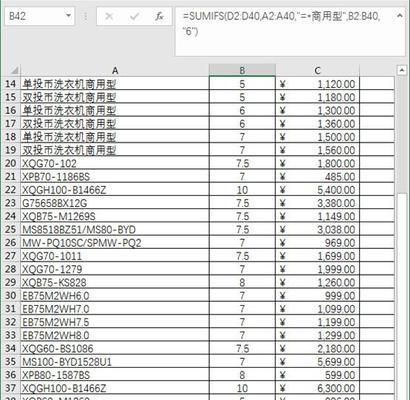The image size is (410, 400).
Task: Select cell XQG70-1279
Action: click(x=115, y=269)
